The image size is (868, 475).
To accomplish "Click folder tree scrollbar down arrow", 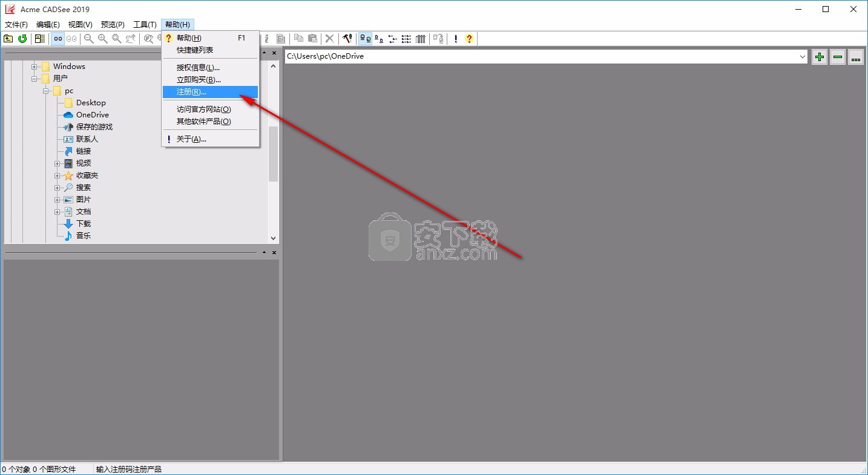I will pyautogui.click(x=274, y=238).
